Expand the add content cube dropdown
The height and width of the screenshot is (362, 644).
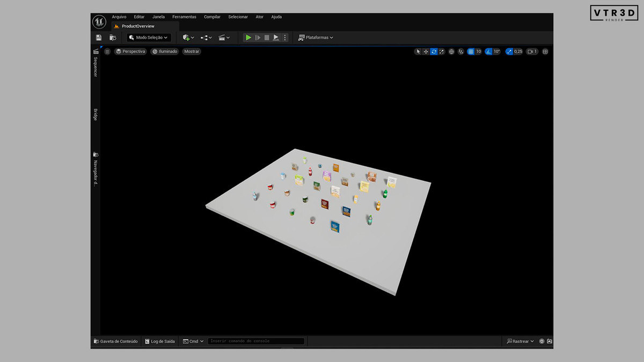coord(188,38)
